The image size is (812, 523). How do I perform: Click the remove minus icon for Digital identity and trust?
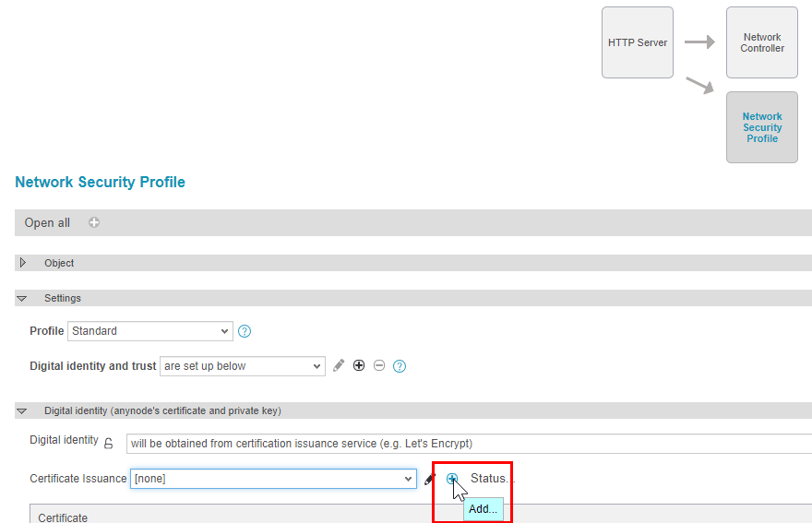tap(379, 366)
